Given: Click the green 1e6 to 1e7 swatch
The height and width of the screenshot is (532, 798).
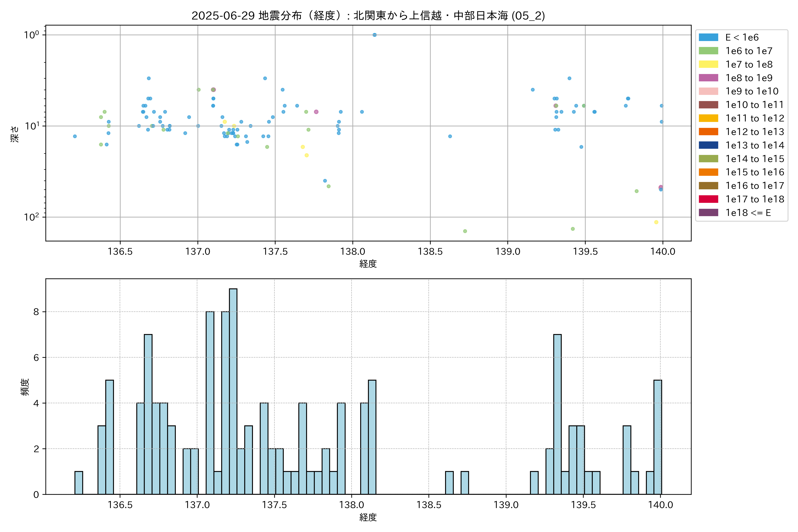Looking at the screenshot, I should pyautogui.click(x=708, y=51).
